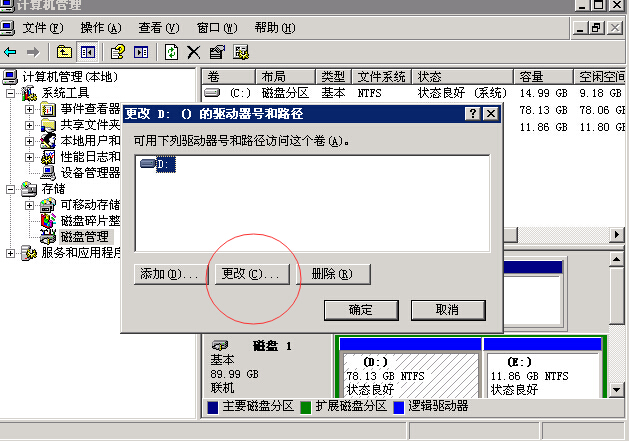Click the Help question mark toolbar icon

(x=118, y=52)
